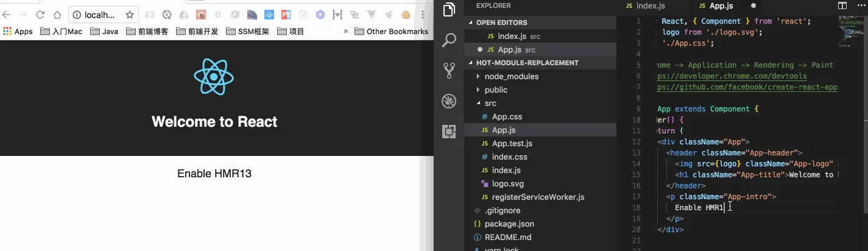The height and width of the screenshot is (251, 868).
Task: Click the EXPLORER panel title
Action: point(493,5)
